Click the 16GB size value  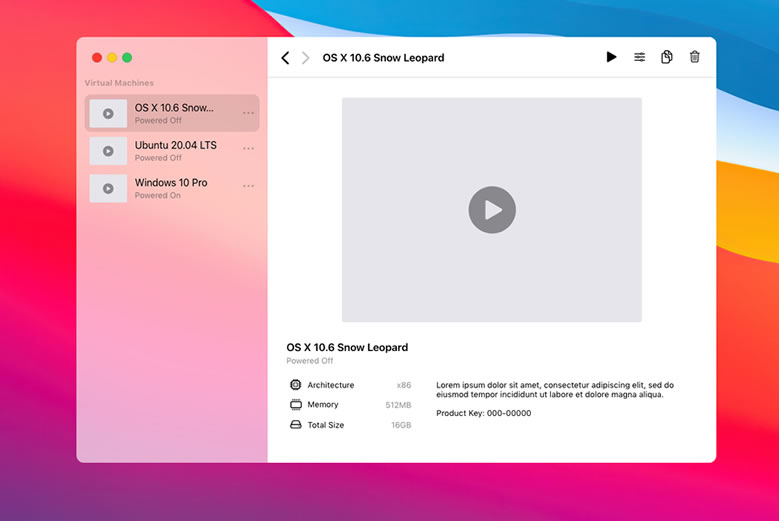coord(401,425)
